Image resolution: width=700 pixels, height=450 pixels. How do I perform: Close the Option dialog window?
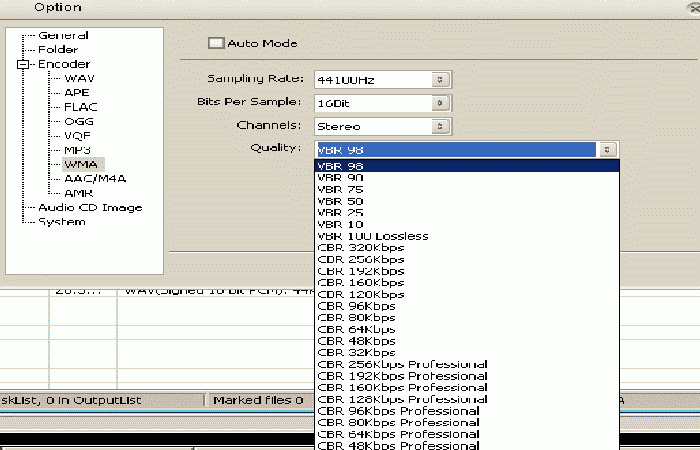pos(692,6)
